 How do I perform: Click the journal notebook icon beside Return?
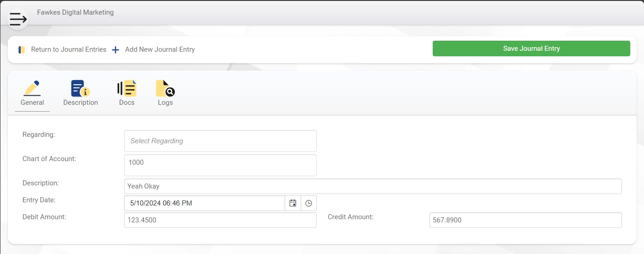(22, 50)
